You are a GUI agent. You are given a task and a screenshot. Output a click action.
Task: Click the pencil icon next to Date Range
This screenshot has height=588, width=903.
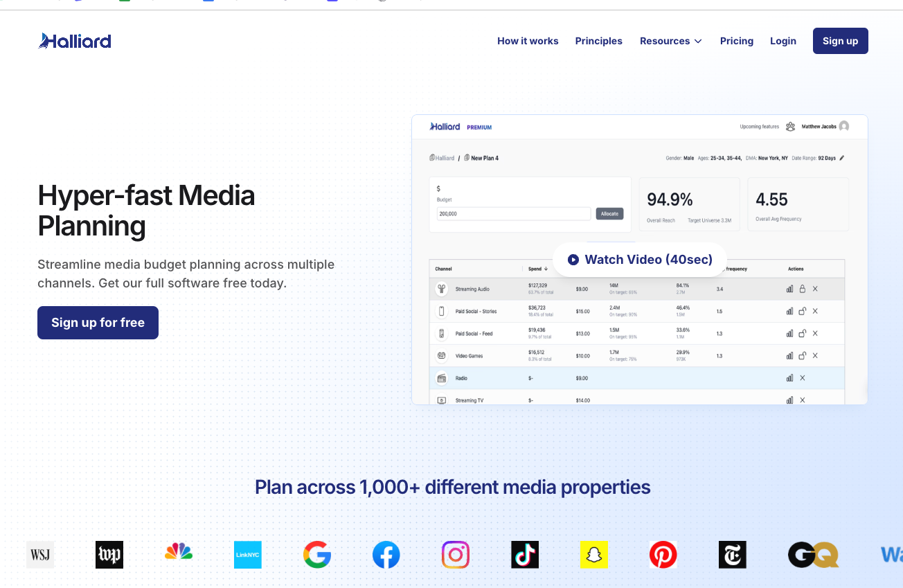pos(842,158)
